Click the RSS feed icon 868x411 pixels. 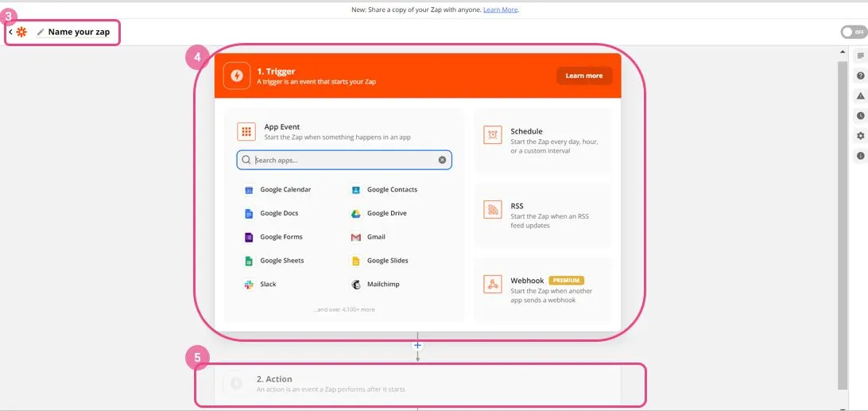coord(493,209)
